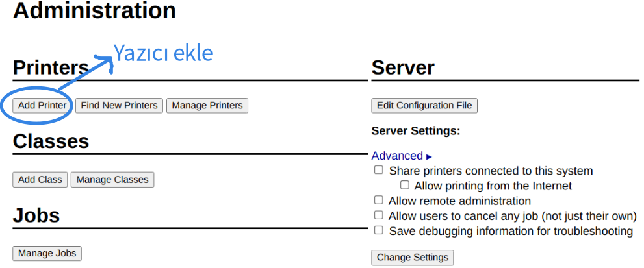Screen dimensions: 644x268
Task: Click the Printers section heading
Action: (51, 67)
